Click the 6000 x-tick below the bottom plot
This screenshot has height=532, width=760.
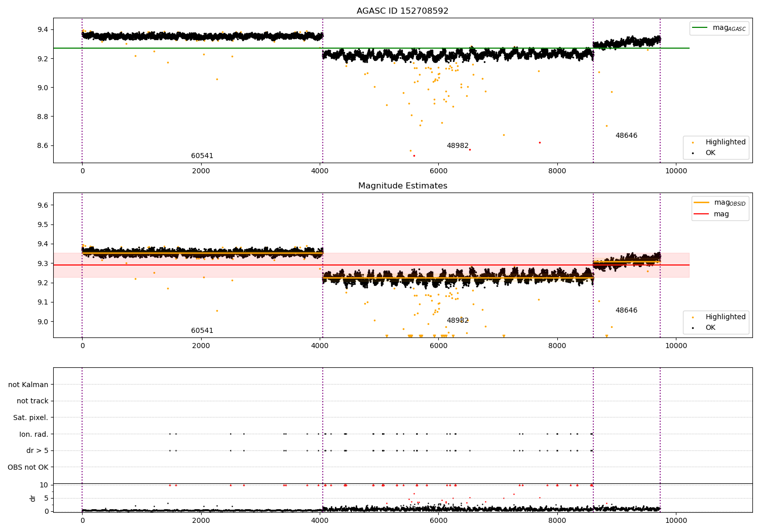tap(439, 520)
